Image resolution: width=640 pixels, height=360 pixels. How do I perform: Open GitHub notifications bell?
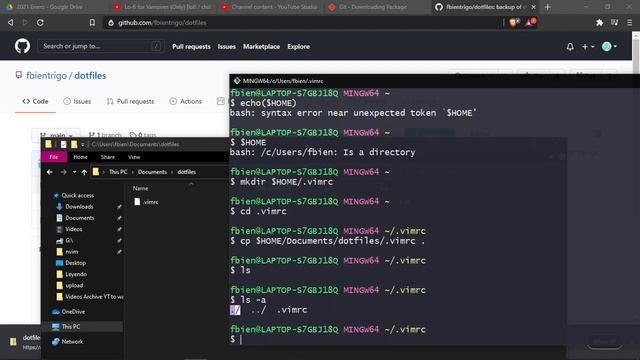570,47
